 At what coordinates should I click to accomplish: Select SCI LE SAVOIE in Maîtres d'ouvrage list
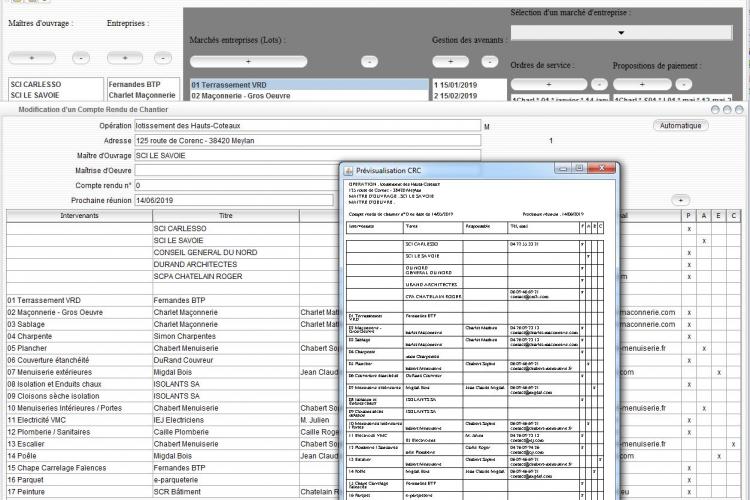click(x=55, y=95)
